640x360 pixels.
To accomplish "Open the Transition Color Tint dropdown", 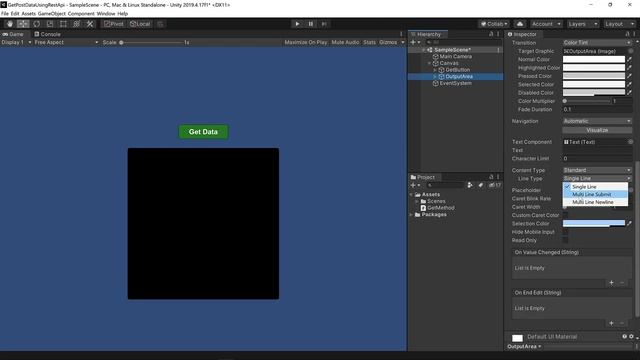I will 597,43.
